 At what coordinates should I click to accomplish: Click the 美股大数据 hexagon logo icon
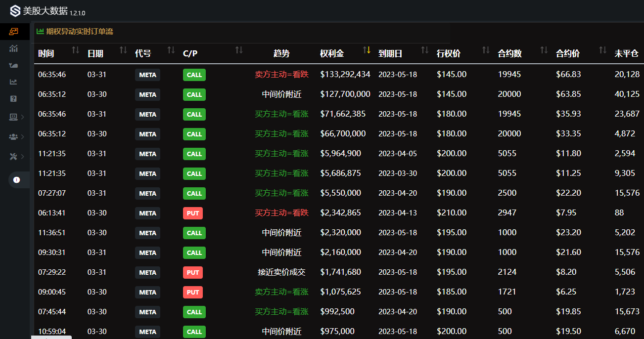coord(15,11)
